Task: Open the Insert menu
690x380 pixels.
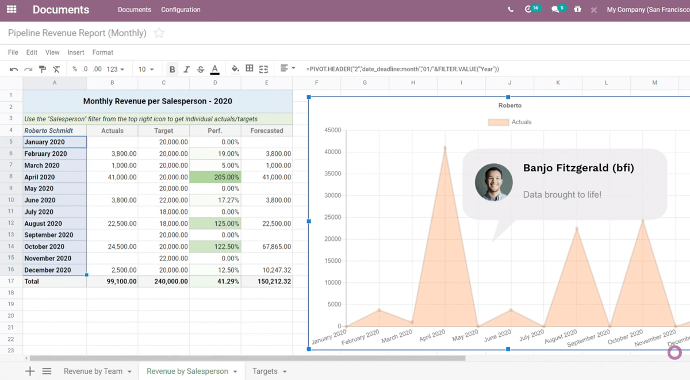Action: (76, 52)
